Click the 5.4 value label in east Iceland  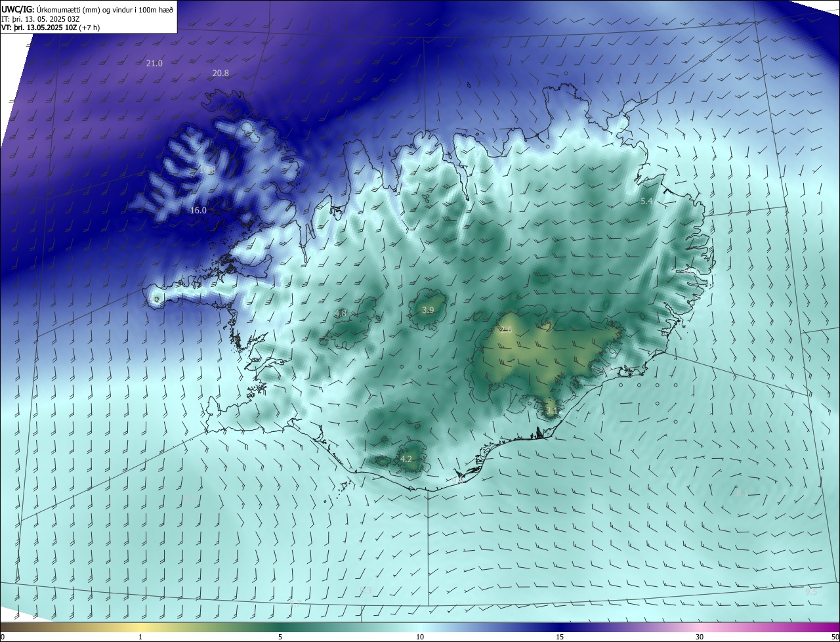[646, 202]
